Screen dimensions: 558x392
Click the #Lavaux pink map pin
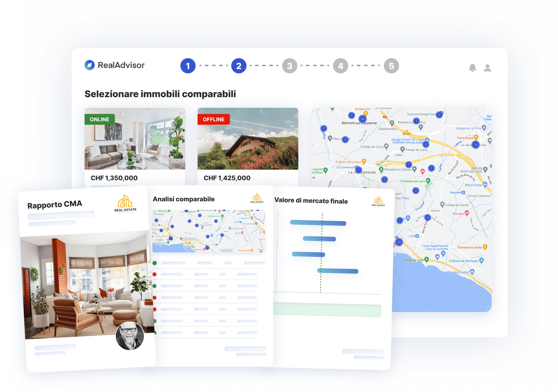466,213
